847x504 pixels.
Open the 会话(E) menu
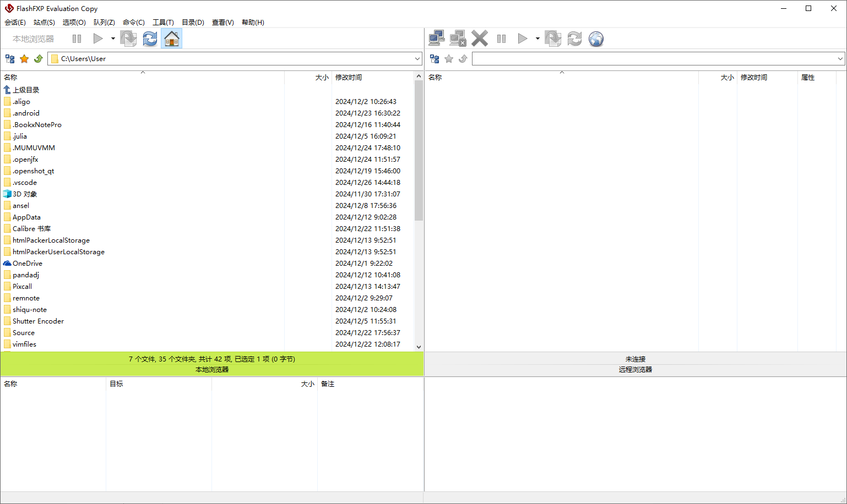pyautogui.click(x=15, y=23)
